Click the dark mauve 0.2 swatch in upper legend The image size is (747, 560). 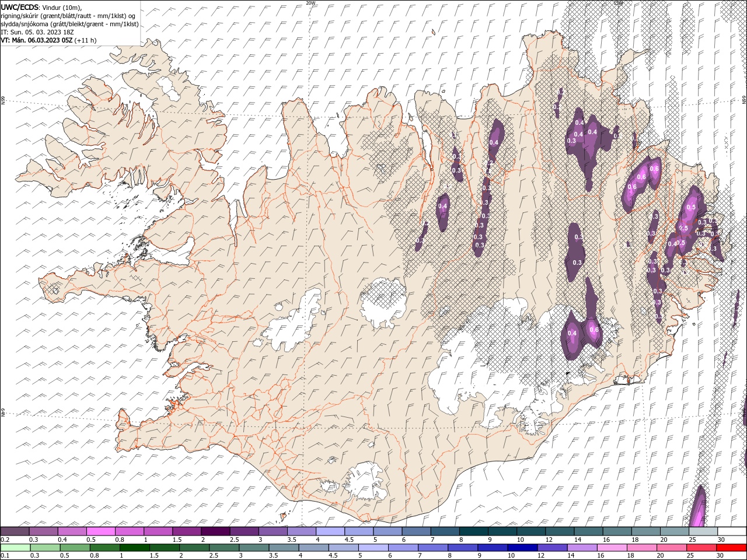[x=15, y=531]
